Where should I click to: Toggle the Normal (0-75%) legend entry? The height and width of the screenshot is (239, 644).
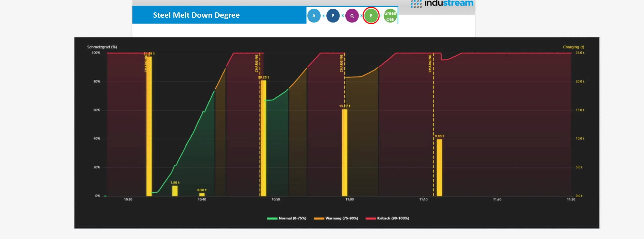pyautogui.click(x=292, y=218)
